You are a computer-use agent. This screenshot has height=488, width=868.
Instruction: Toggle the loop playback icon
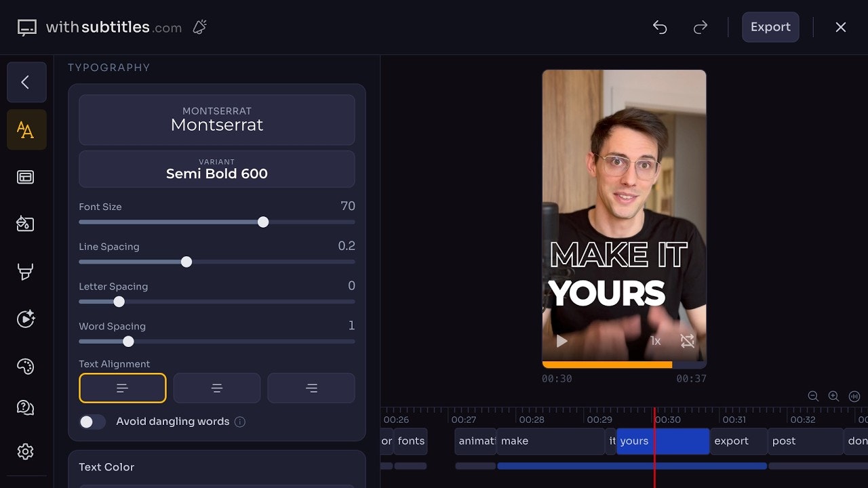click(x=688, y=341)
